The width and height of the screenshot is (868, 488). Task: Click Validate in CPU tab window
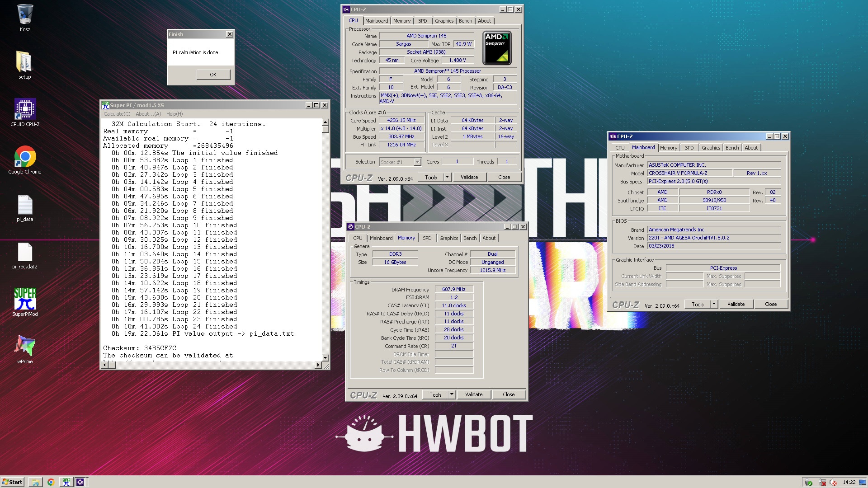(469, 178)
